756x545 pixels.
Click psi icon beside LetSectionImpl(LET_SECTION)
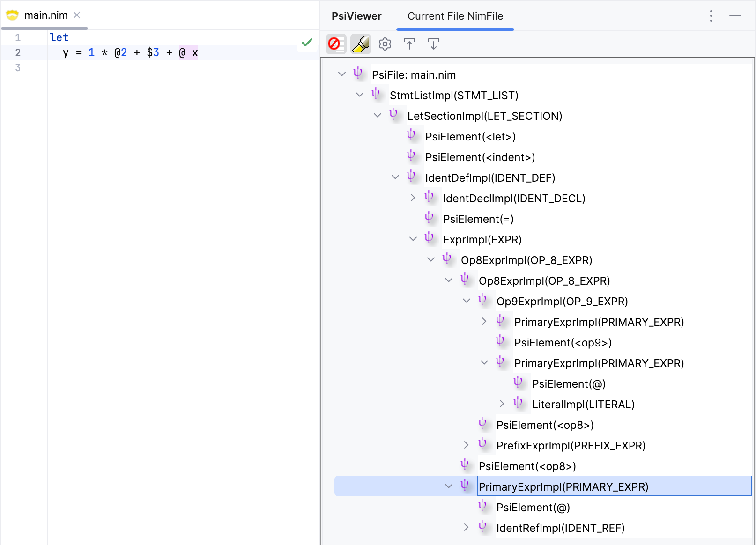(x=393, y=114)
